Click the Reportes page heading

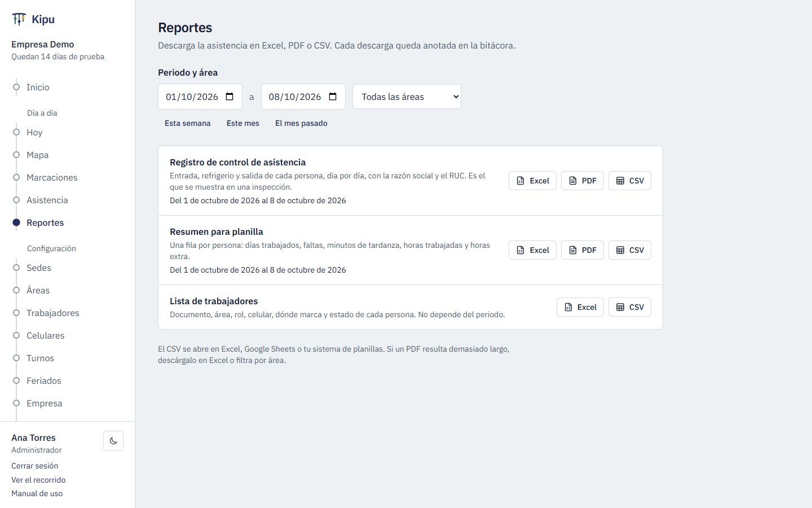185,28
